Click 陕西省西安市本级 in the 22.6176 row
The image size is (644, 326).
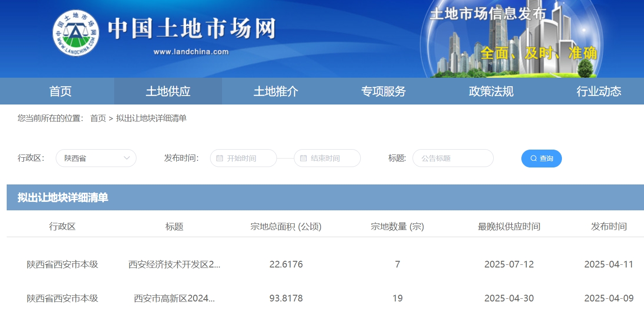point(62,264)
